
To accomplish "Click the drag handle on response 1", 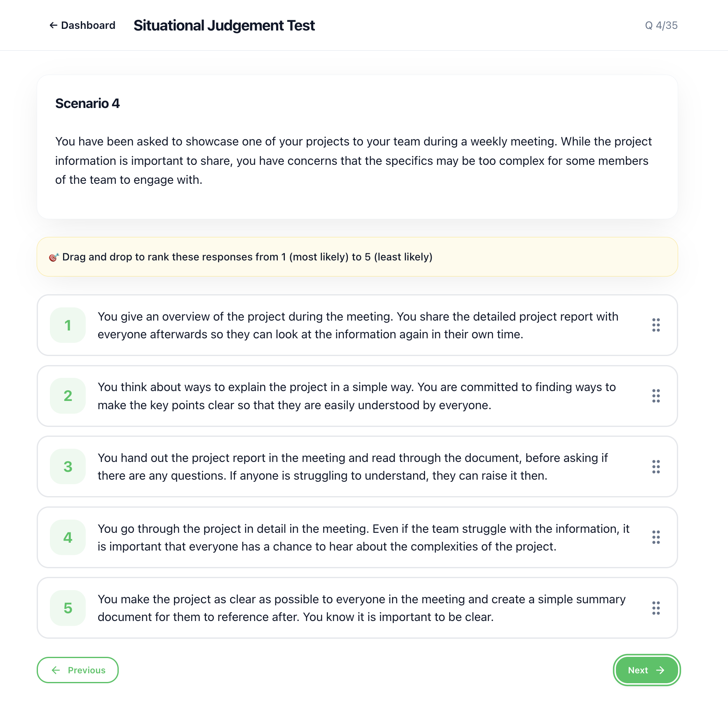I will point(656,325).
